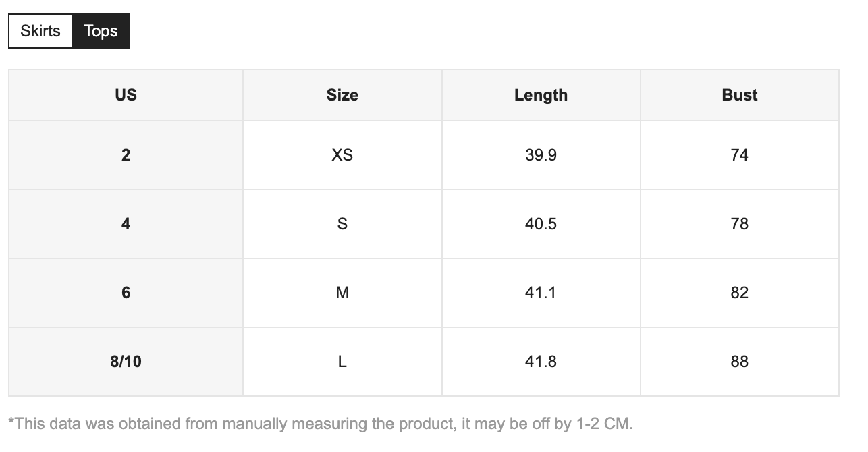Click the XS size cell
This screenshot has width=868, height=452.
point(342,155)
